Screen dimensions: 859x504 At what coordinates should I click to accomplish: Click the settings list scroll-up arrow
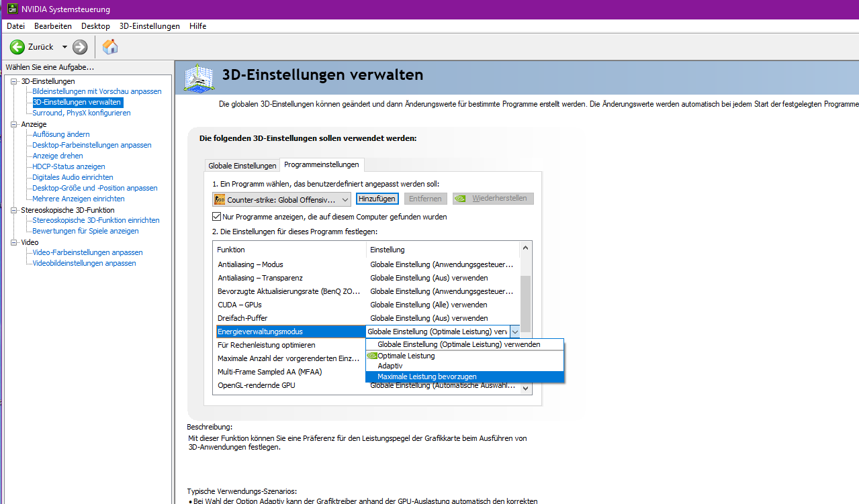pyautogui.click(x=526, y=248)
